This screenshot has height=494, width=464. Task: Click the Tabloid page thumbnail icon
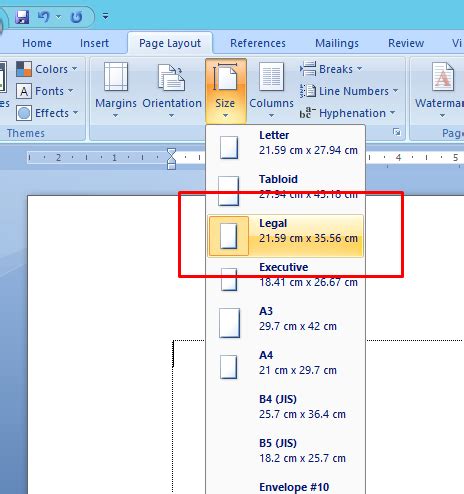tap(229, 191)
